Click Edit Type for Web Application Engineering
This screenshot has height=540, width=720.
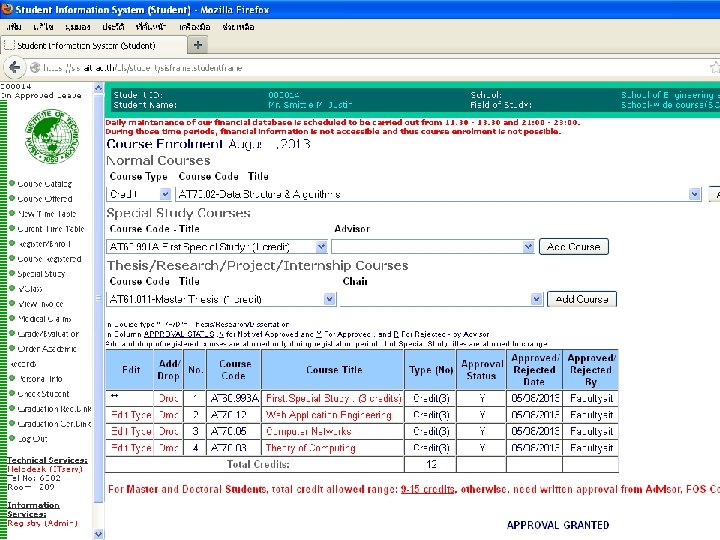[x=131, y=415]
